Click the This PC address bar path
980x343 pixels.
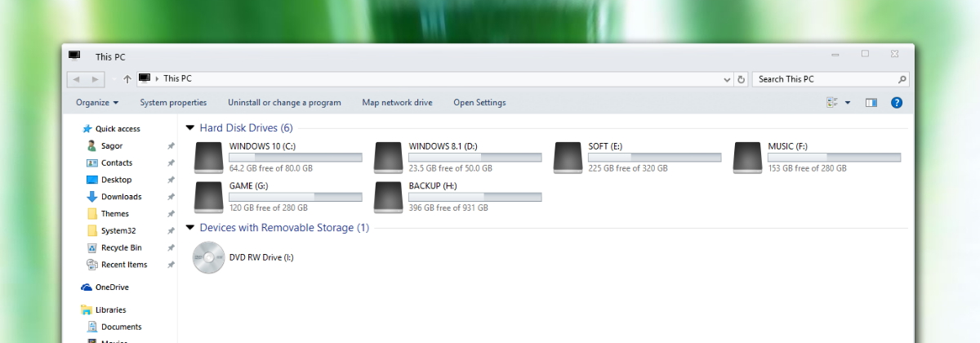[177, 78]
